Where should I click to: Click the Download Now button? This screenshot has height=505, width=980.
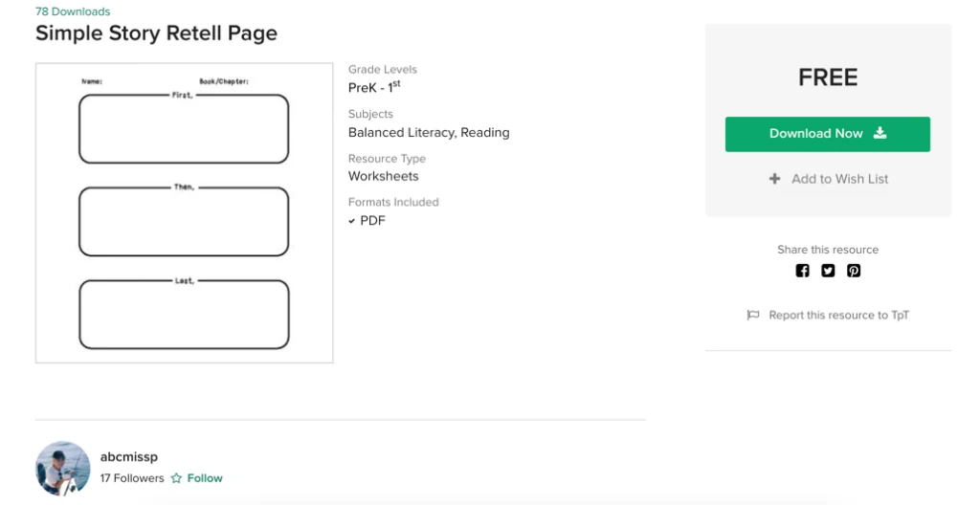click(828, 134)
